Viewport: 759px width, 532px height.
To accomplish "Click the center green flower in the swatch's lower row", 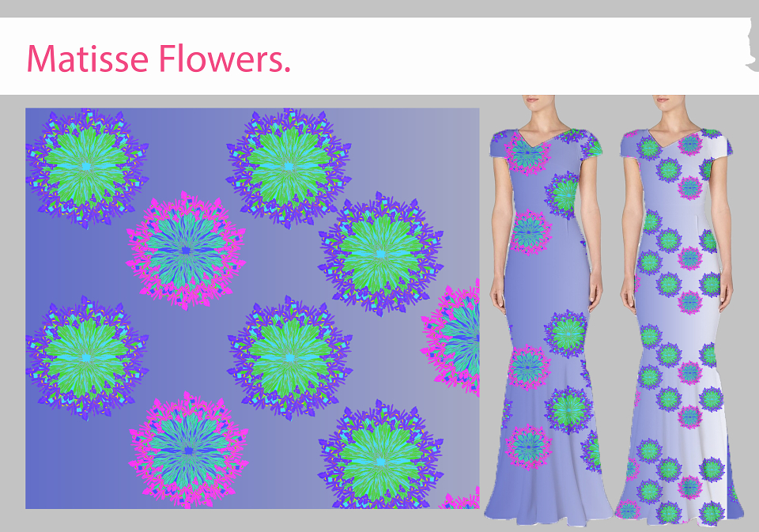I will coord(289,358).
